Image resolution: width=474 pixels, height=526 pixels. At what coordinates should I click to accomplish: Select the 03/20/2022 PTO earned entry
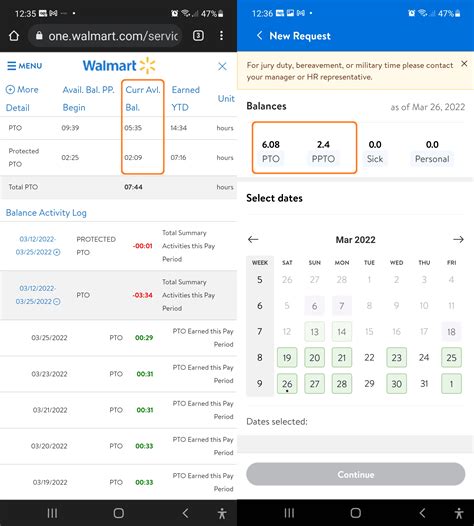pyautogui.click(x=118, y=446)
